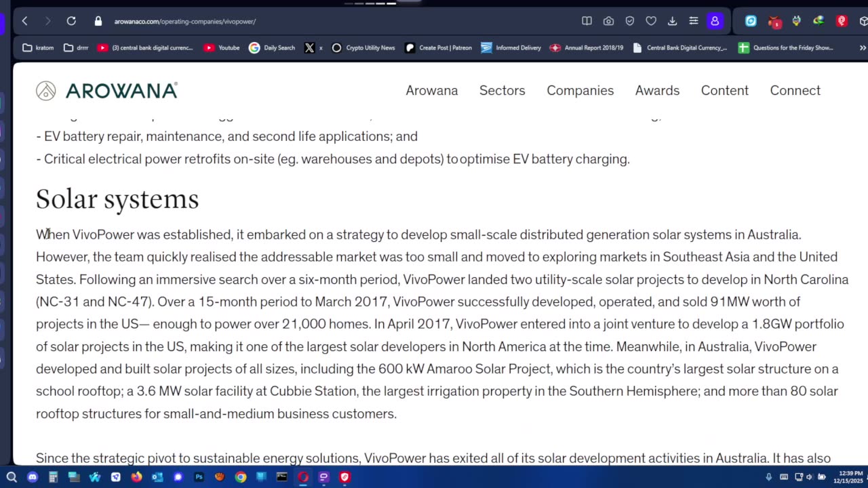Open Annual Report 2018/19 bookmark
The height and width of the screenshot is (488, 868).
[x=587, y=47]
